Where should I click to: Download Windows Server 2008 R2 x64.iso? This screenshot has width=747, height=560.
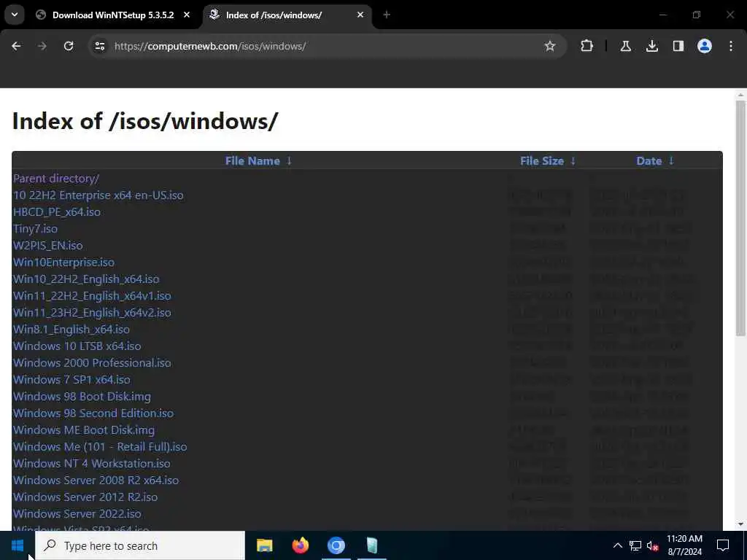[x=96, y=480]
